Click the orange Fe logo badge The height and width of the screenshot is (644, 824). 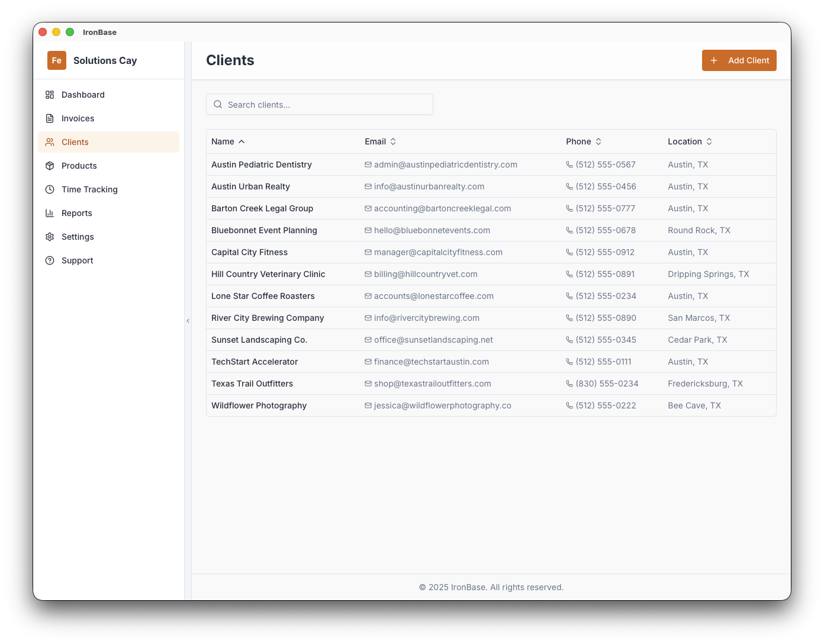click(56, 60)
